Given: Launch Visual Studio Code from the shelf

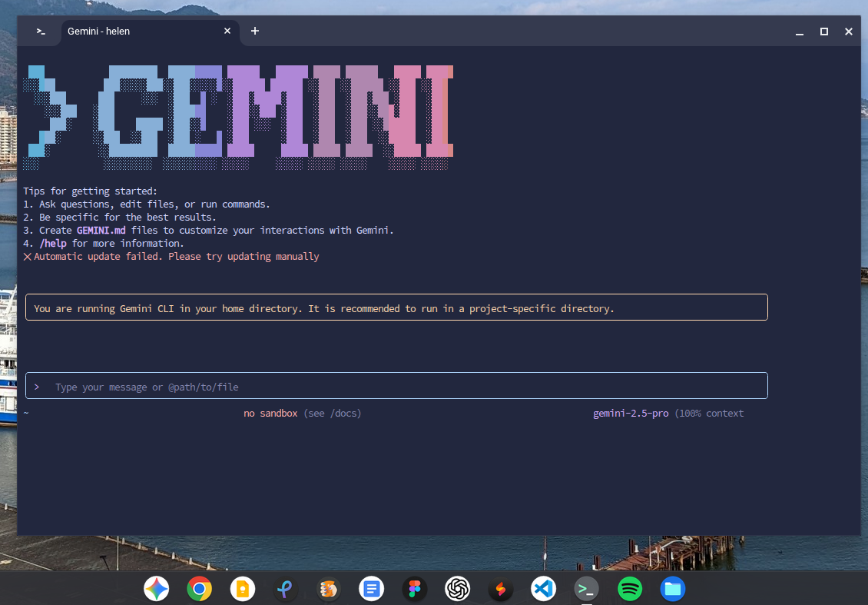Looking at the screenshot, I should pyautogui.click(x=543, y=590).
